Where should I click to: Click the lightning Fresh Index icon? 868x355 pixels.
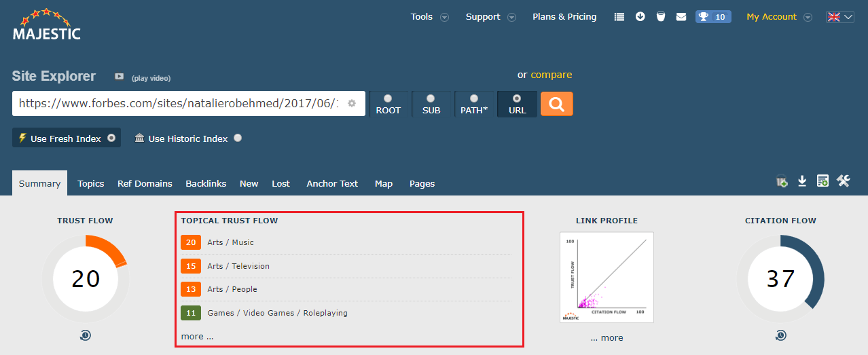click(x=23, y=138)
